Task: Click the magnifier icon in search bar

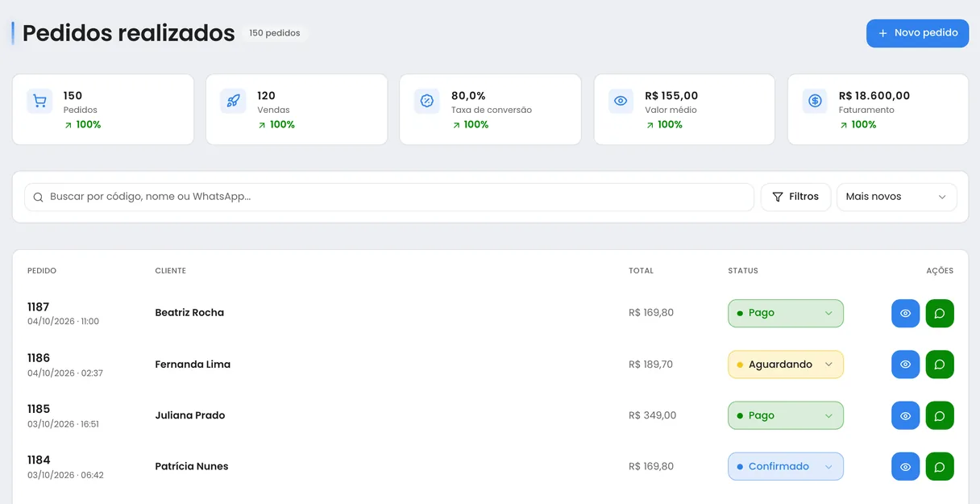Action: (38, 197)
